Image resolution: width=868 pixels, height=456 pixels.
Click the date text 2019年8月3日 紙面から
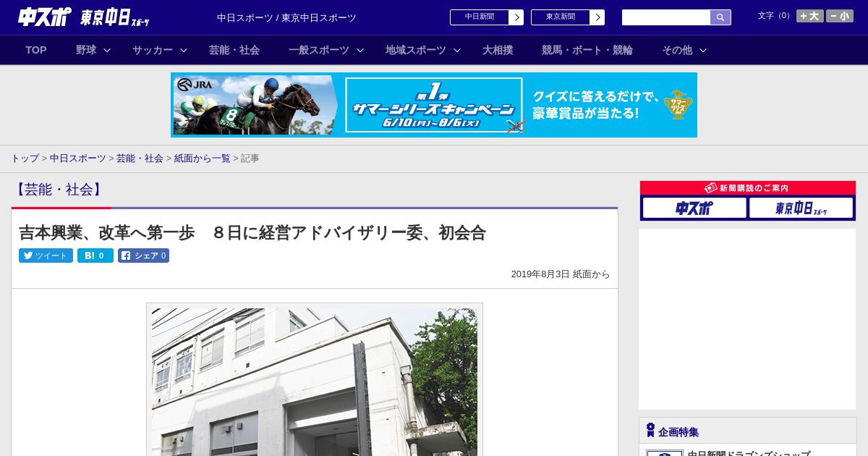pyautogui.click(x=561, y=274)
